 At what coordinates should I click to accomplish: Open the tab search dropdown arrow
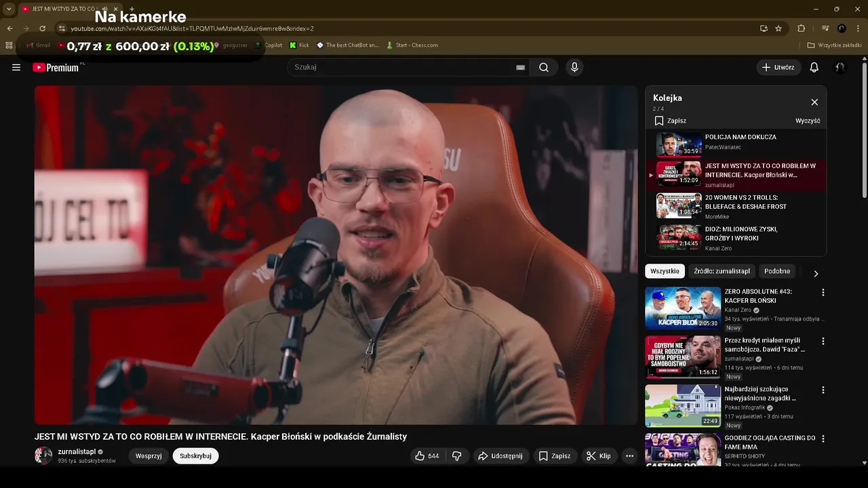click(9, 9)
